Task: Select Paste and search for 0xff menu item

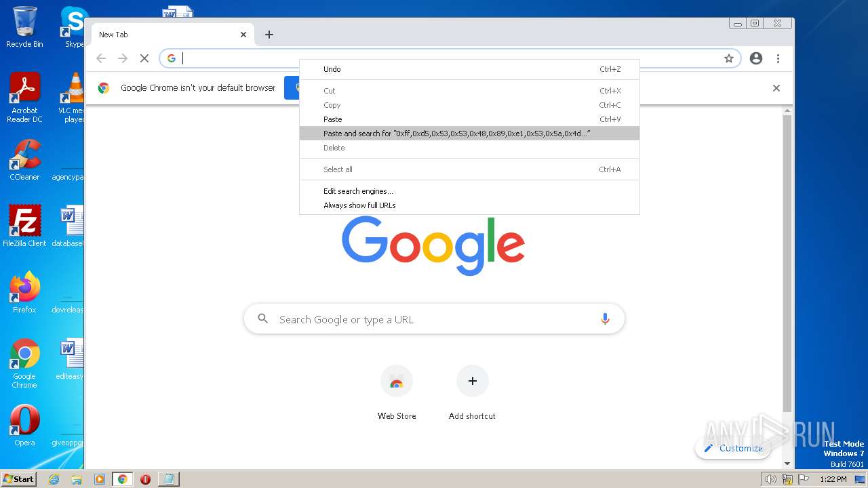Action: coord(469,134)
